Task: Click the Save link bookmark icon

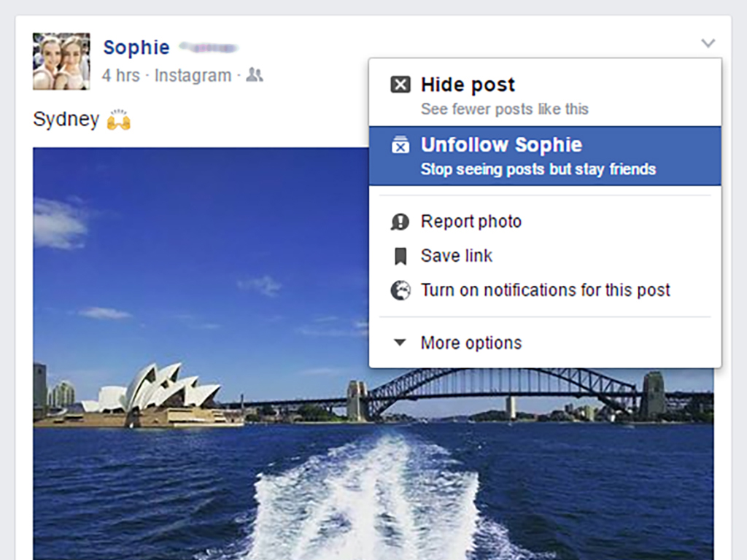Action: (400, 256)
